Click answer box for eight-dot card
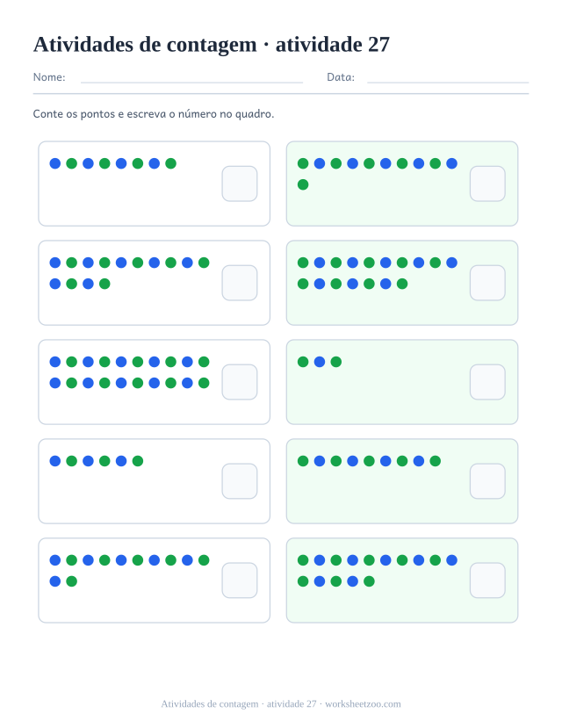The height and width of the screenshot is (728, 562). 240,184
